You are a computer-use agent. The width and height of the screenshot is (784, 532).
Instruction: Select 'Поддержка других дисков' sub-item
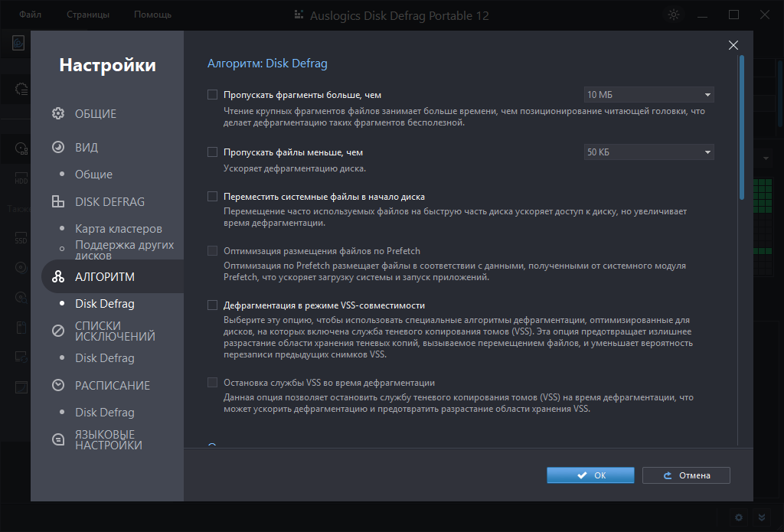[x=125, y=250]
